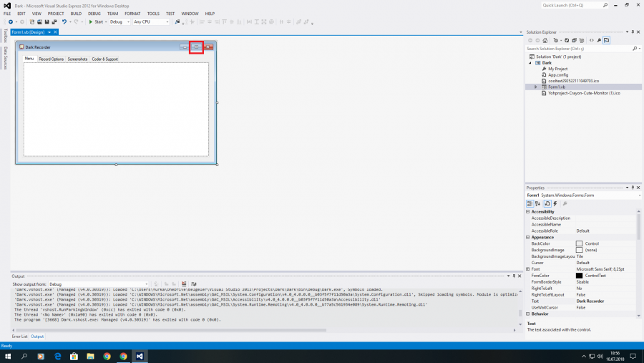Click Collapse All icon in Solution Explorer
The height and width of the screenshot is (363, 644).
click(x=574, y=40)
